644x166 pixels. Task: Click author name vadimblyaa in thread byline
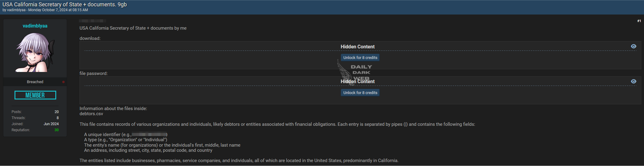click(16, 10)
